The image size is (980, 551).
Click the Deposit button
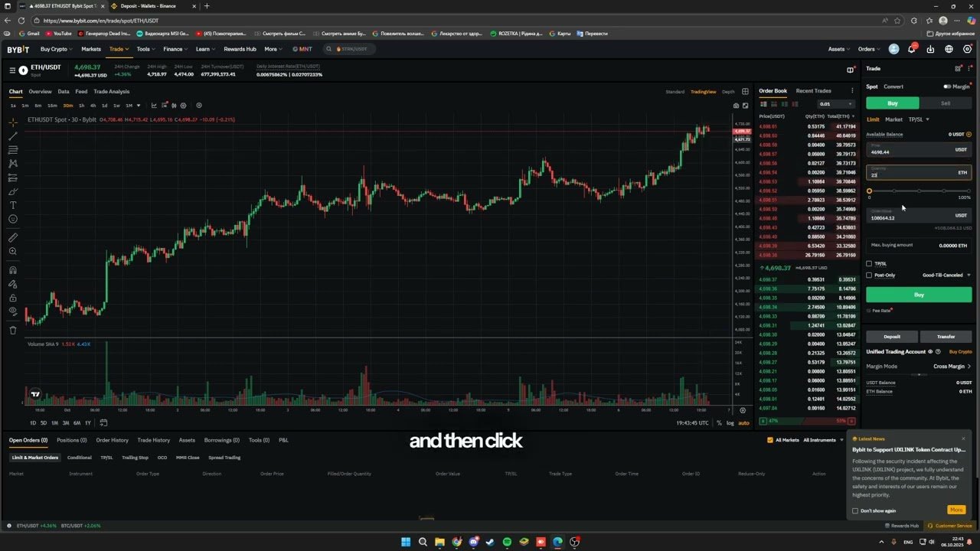click(x=891, y=336)
